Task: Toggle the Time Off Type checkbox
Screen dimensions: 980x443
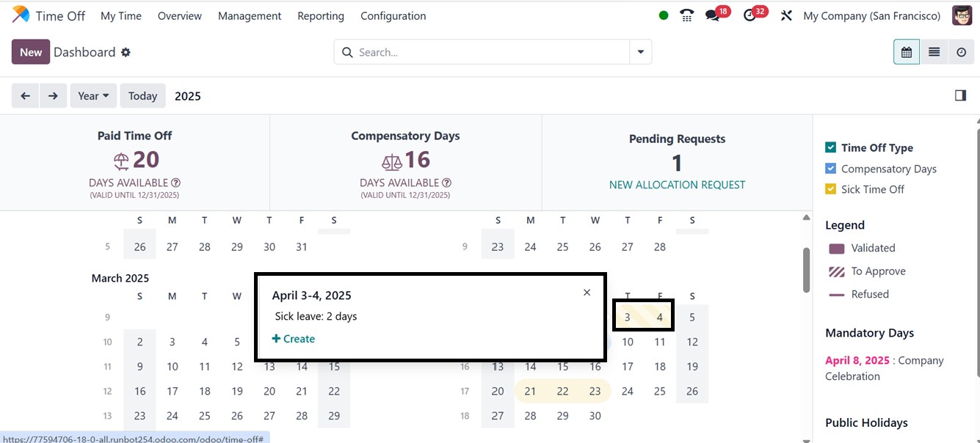Action: tap(831, 148)
